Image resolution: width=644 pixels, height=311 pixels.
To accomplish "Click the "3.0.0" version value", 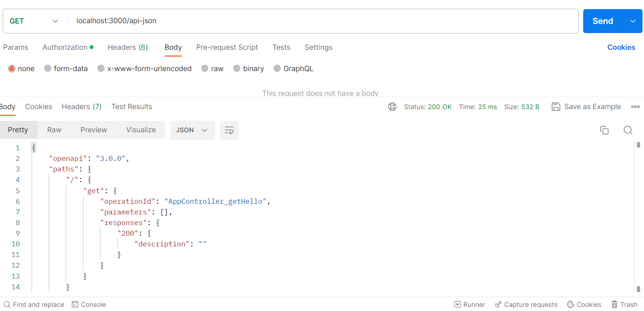I will (x=111, y=159).
